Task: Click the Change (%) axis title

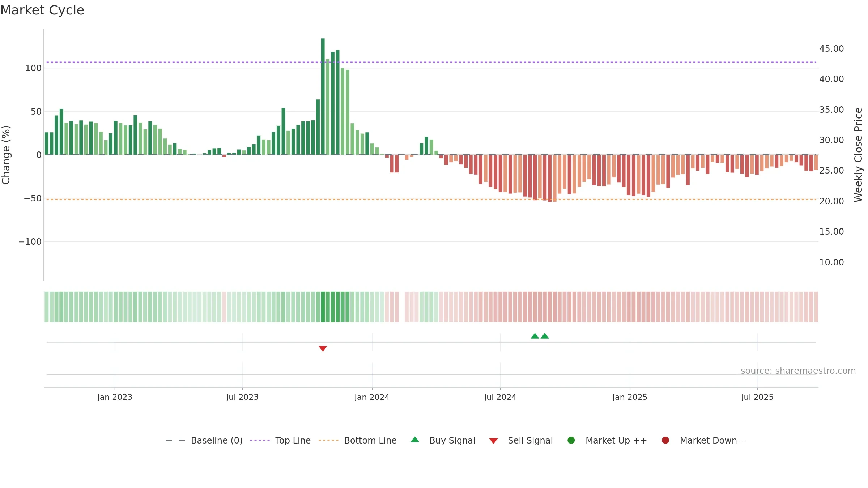Action: point(6,155)
